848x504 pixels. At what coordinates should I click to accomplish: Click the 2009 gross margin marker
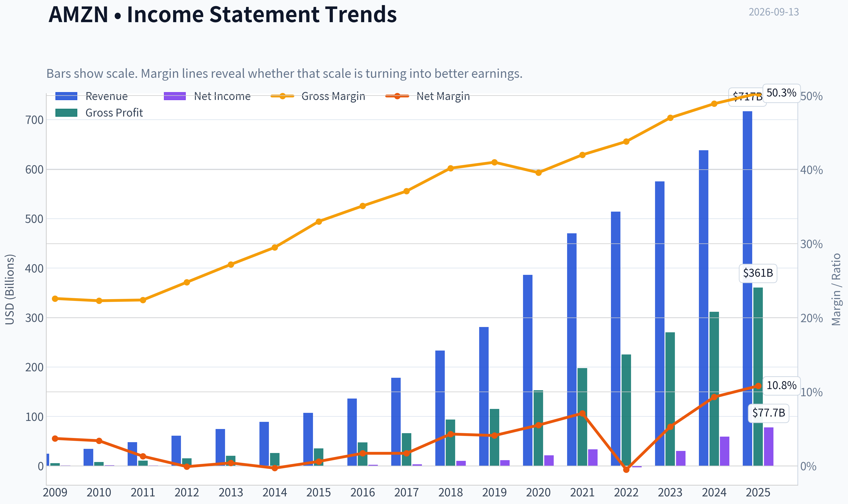[x=55, y=299]
